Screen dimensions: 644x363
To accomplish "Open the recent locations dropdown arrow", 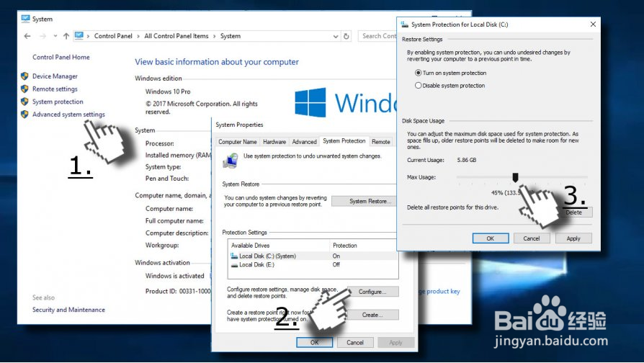I will pyautogui.click(x=55, y=36).
